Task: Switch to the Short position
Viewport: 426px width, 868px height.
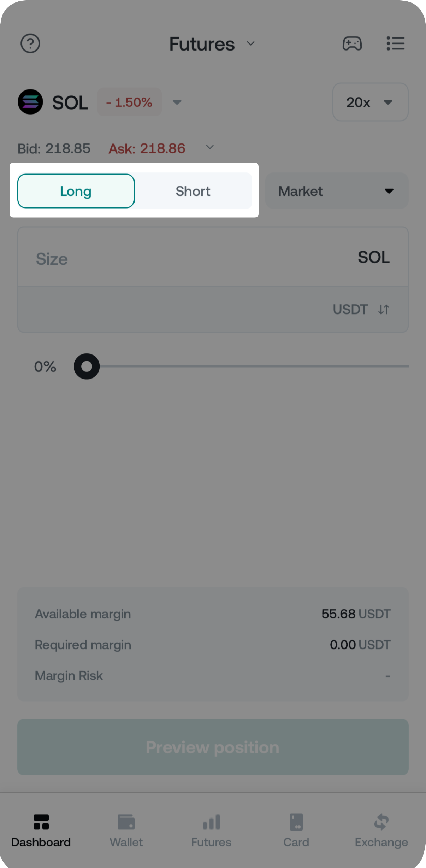Action: (193, 191)
